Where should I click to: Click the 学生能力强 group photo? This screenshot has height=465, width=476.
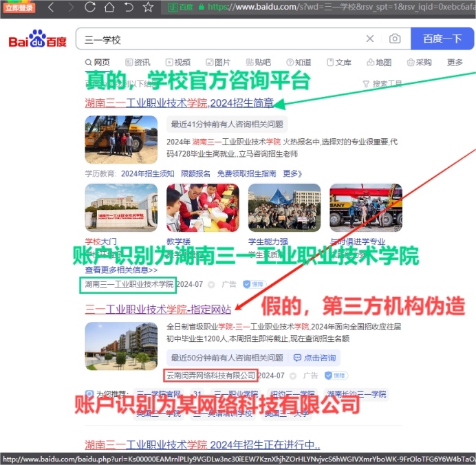tap(284, 208)
